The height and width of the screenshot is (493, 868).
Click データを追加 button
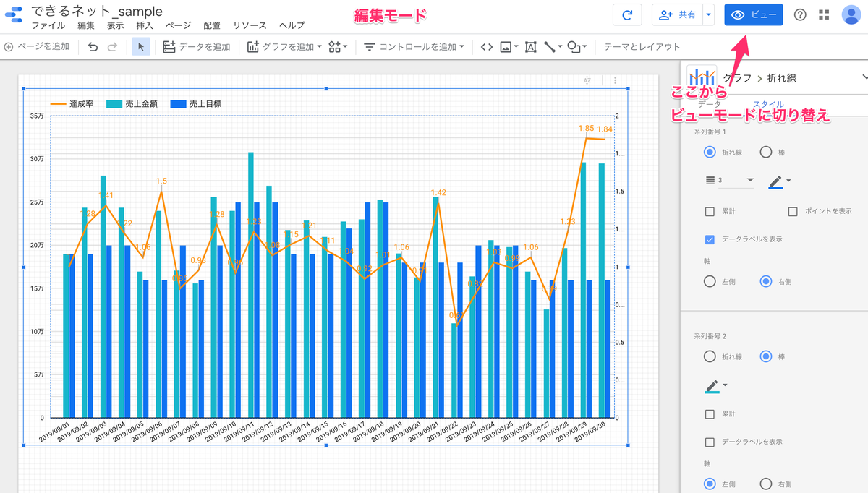[197, 47]
